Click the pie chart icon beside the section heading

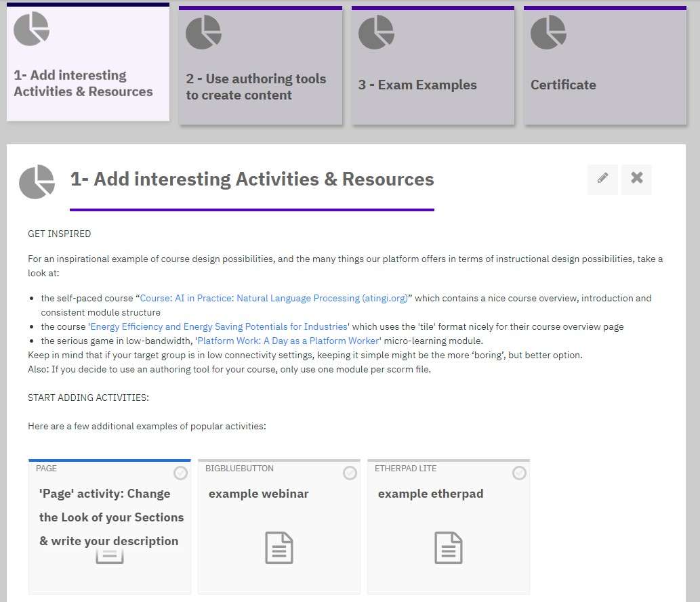37,181
